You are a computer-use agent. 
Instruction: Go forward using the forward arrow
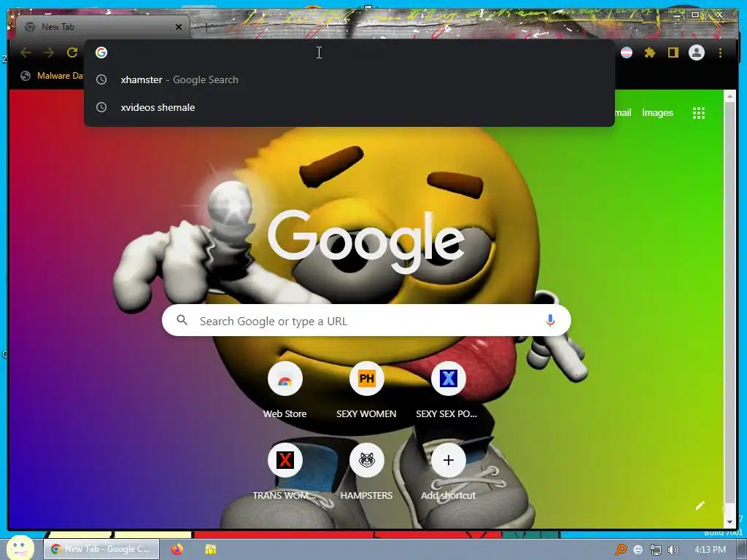pyautogui.click(x=49, y=52)
